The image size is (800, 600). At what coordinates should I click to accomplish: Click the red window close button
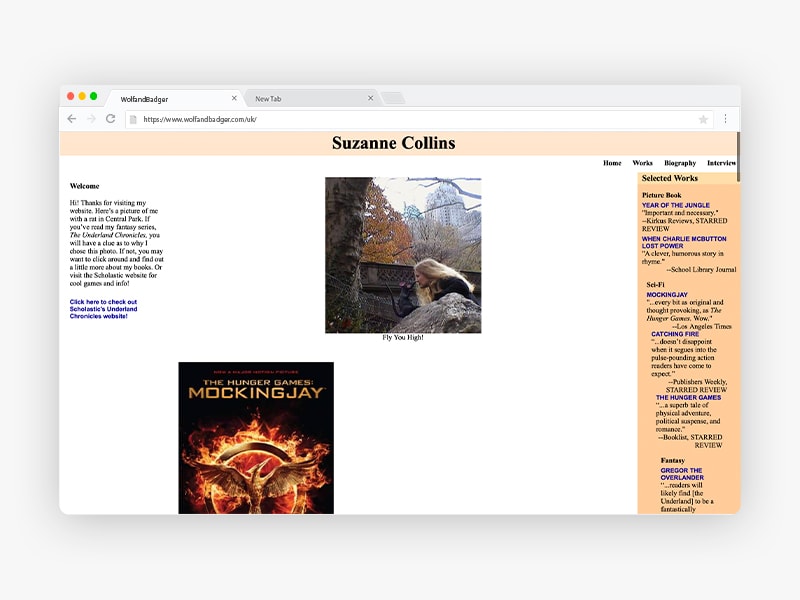tap(70, 96)
